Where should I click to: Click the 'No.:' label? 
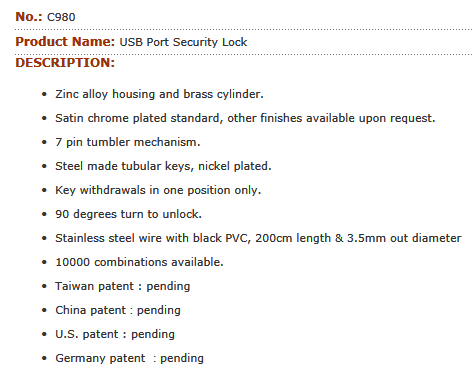click(29, 17)
